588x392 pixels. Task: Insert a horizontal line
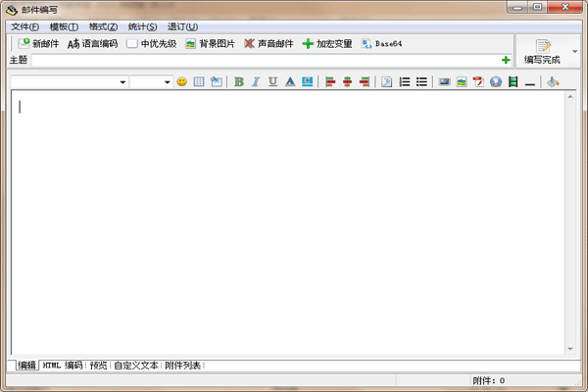[530, 82]
